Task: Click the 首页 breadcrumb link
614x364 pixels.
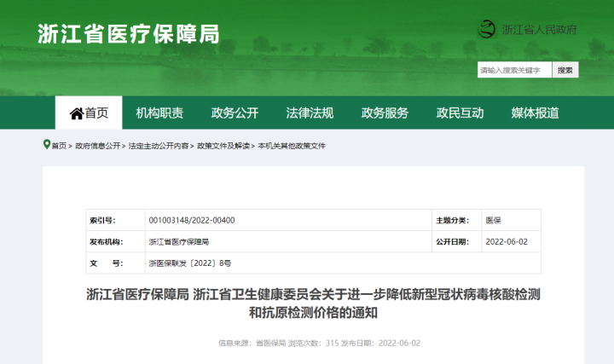Action: click(59, 146)
